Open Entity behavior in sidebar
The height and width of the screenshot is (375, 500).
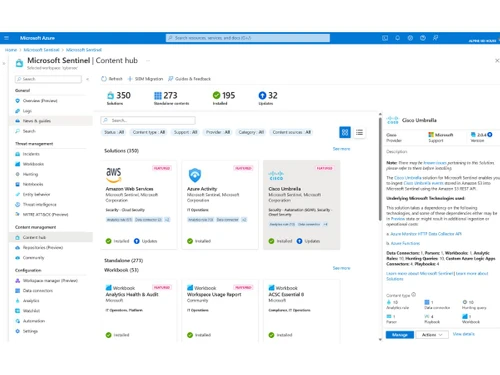(x=33, y=194)
